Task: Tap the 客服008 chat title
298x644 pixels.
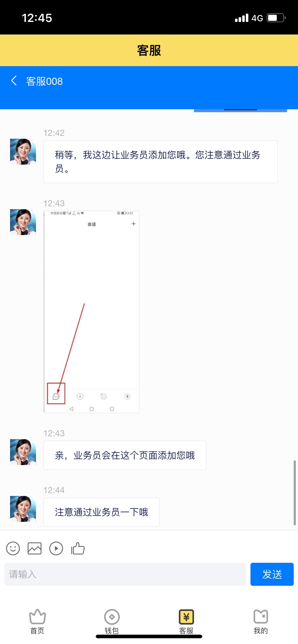Action: coord(44,81)
